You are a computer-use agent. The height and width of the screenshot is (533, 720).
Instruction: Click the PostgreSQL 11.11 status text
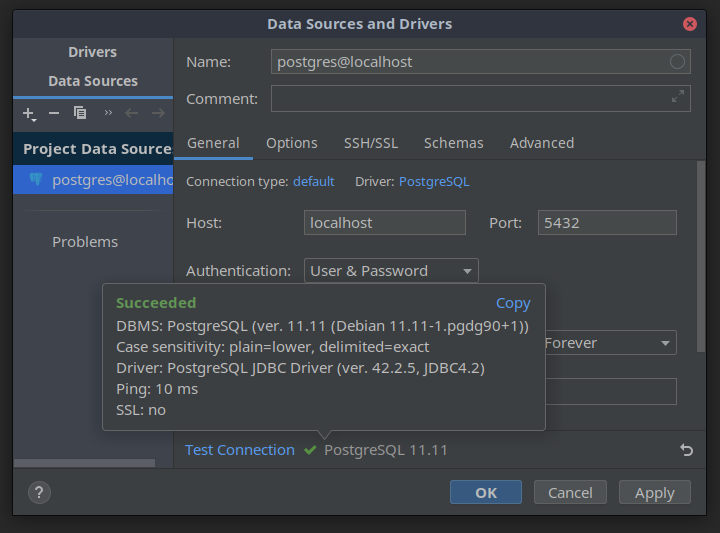[386, 450]
